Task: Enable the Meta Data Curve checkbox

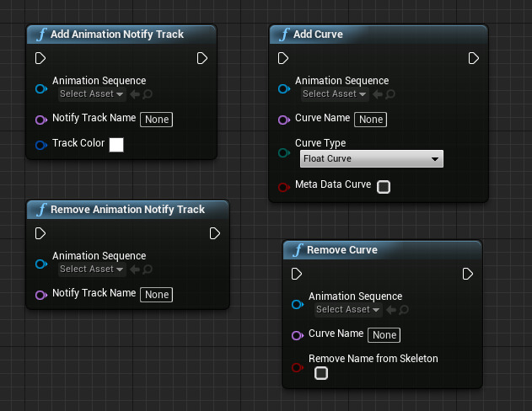Action: click(x=384, y=186)
